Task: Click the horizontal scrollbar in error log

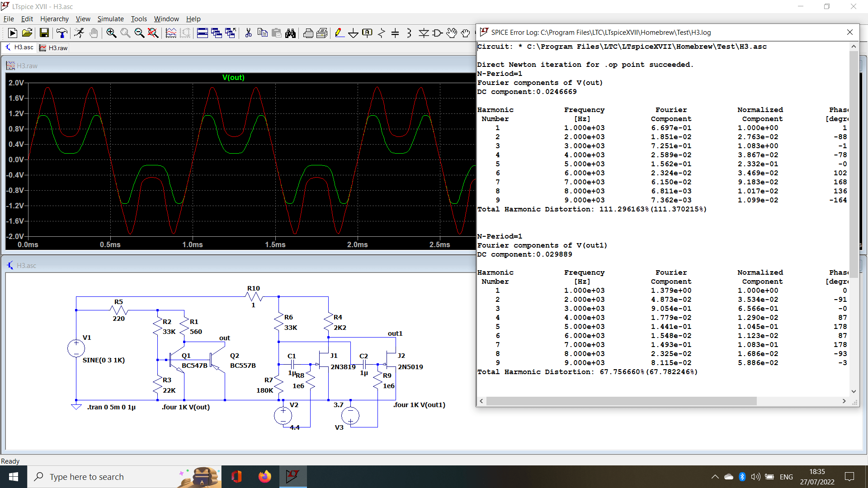Action: [x=621, y=401]
